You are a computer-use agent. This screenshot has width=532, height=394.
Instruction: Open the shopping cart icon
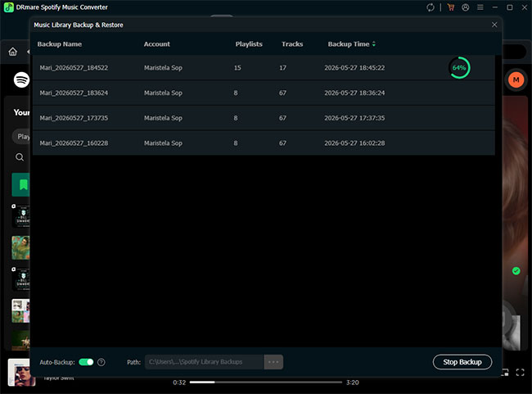pos(451,7)
